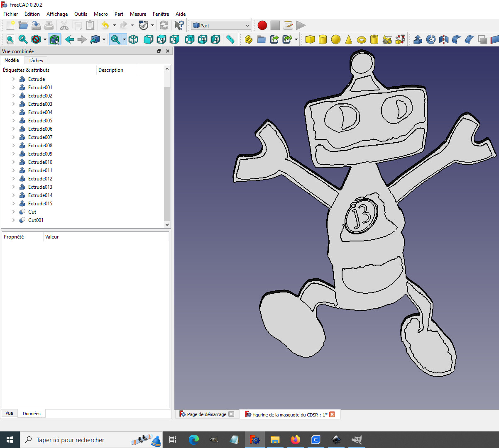Create a cone primitive
This screenshot has width=499, height=448.
tap(349, 39)
